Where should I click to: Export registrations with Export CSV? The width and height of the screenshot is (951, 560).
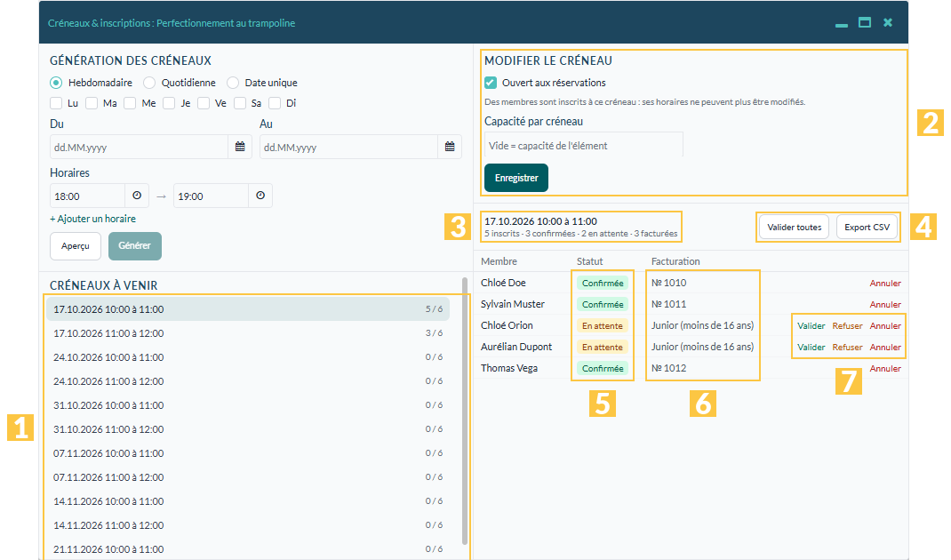pyautogui.click(x=867, y=227)
